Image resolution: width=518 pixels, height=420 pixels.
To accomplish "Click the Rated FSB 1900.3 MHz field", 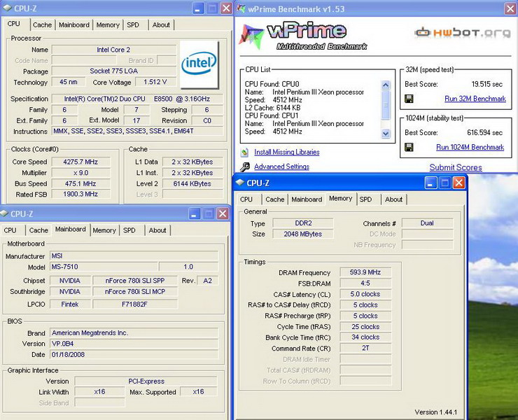I will [80, 194].
